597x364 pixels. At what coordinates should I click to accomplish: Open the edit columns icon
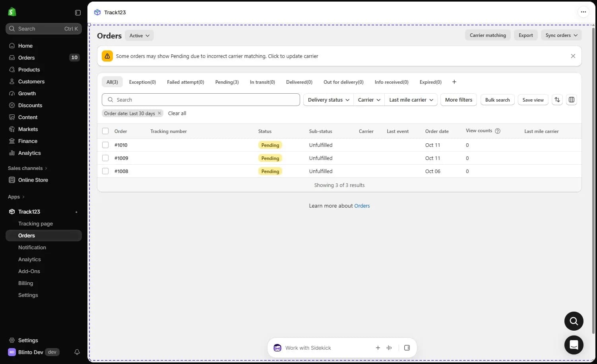(x=572, y=100)
